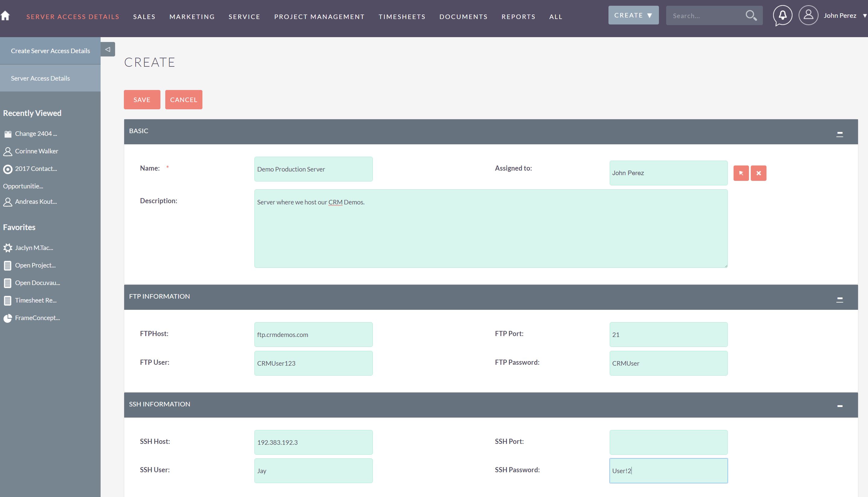Open favorite Open Docuvau report
The image size is (868, 497).
37,283
